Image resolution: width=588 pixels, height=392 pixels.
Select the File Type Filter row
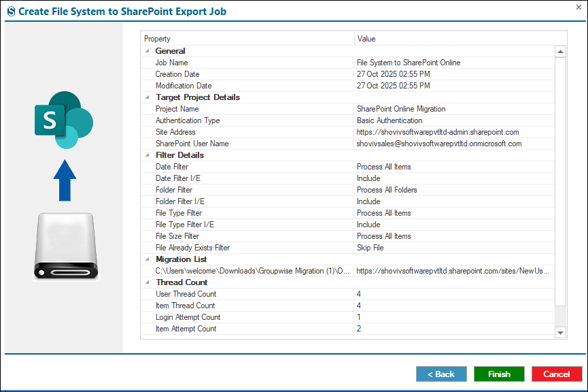348,213
